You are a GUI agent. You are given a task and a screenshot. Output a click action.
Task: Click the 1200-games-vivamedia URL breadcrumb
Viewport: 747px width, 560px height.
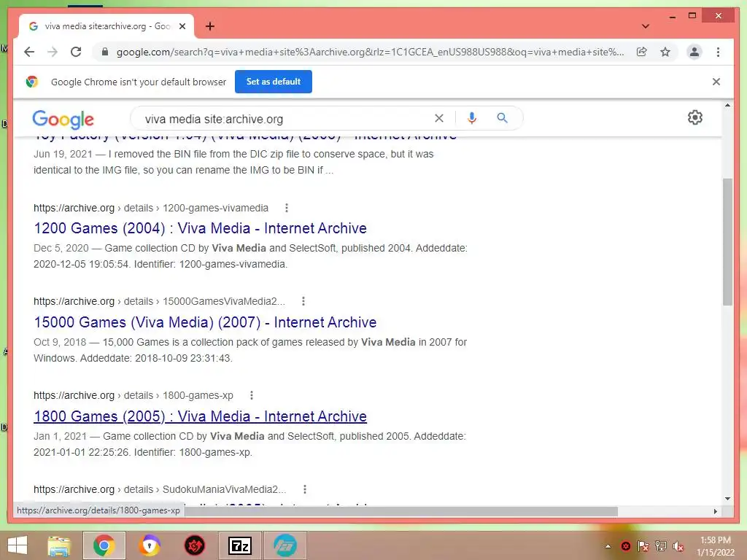point(151,208)
